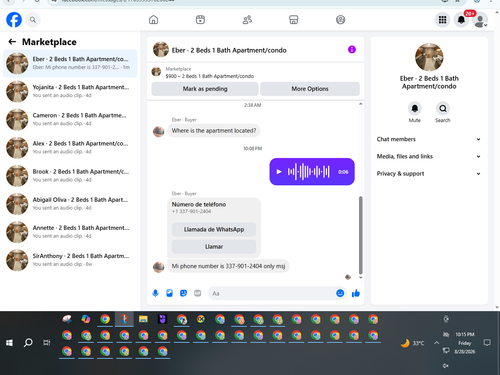Viewport: 500px width, 375px height.
Task: Open Eber profile picture in right panel
Action: (x=429, y=57)
